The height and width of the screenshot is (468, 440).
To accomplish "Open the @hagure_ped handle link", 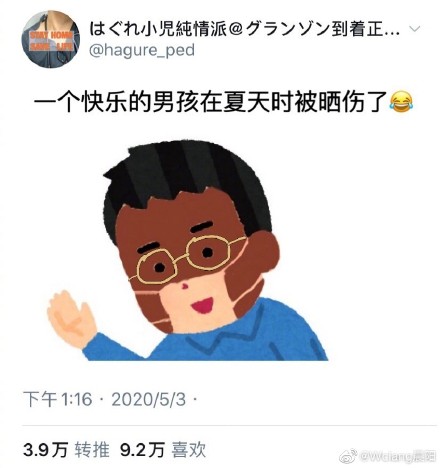I will pos(142,50).
